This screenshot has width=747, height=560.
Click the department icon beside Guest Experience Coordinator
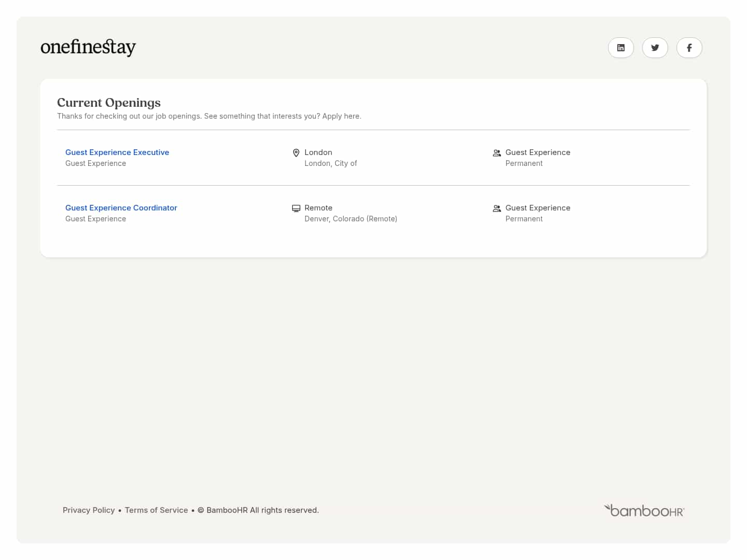pos(496,208)
